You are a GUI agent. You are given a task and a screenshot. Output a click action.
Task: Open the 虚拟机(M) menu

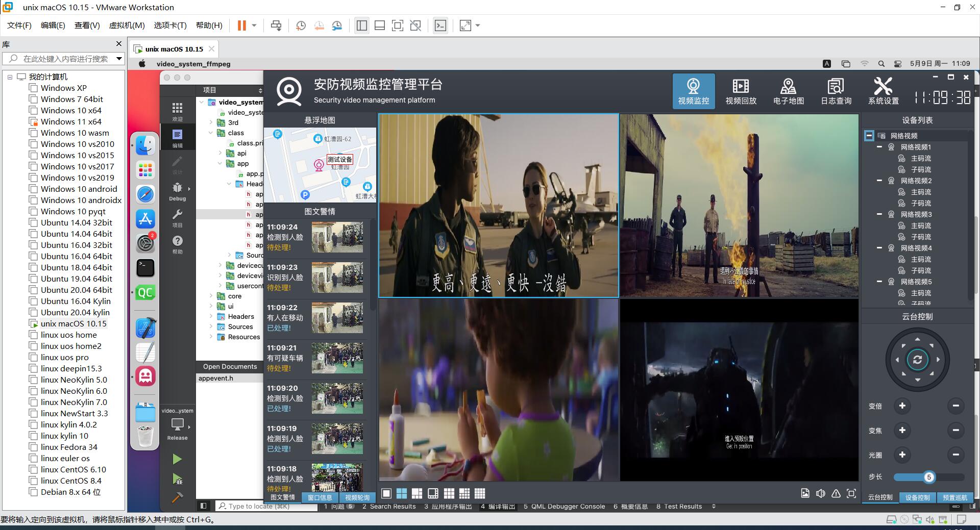(x=127, y=26)
